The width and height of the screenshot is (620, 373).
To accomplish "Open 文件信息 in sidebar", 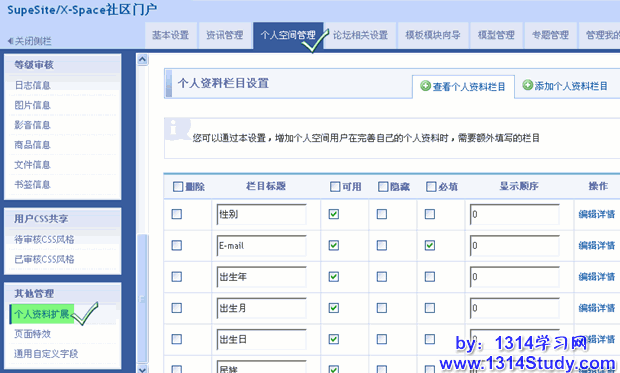I will [x=32, y=165].
